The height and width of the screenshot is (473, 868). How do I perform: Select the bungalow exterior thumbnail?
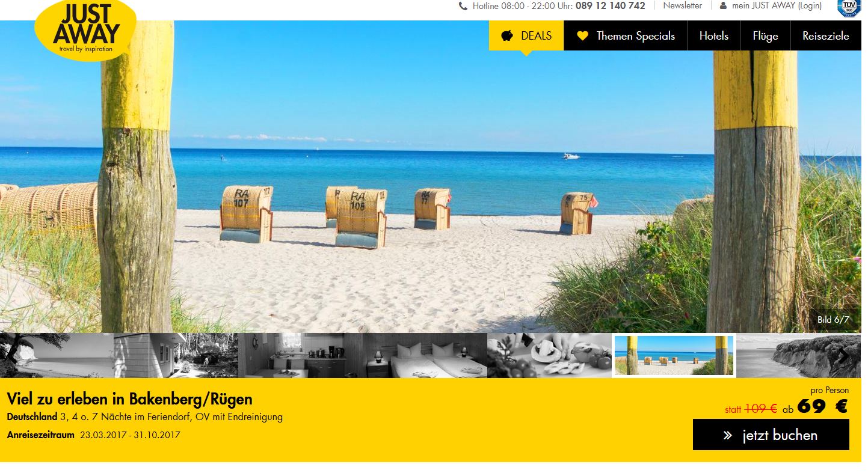pos(176,356)
